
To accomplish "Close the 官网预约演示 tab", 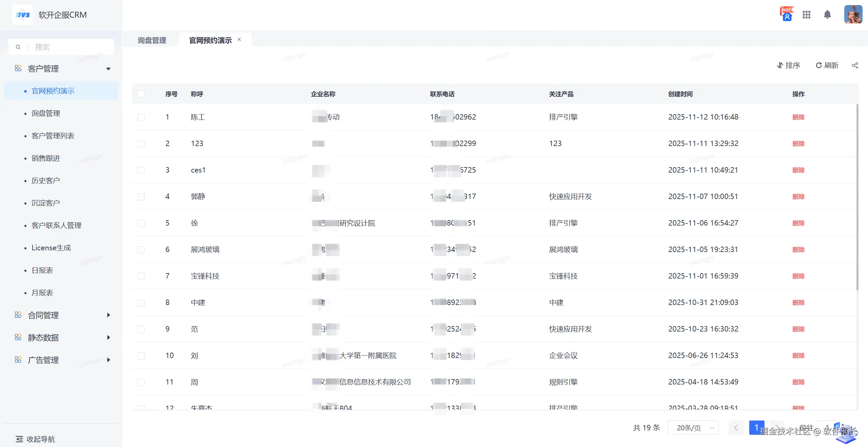I will (239, 39).
